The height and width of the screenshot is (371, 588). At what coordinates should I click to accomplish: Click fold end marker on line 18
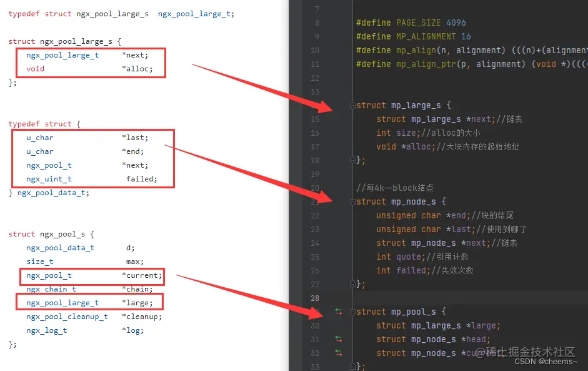pyautogui.click(x=352, y=160)
